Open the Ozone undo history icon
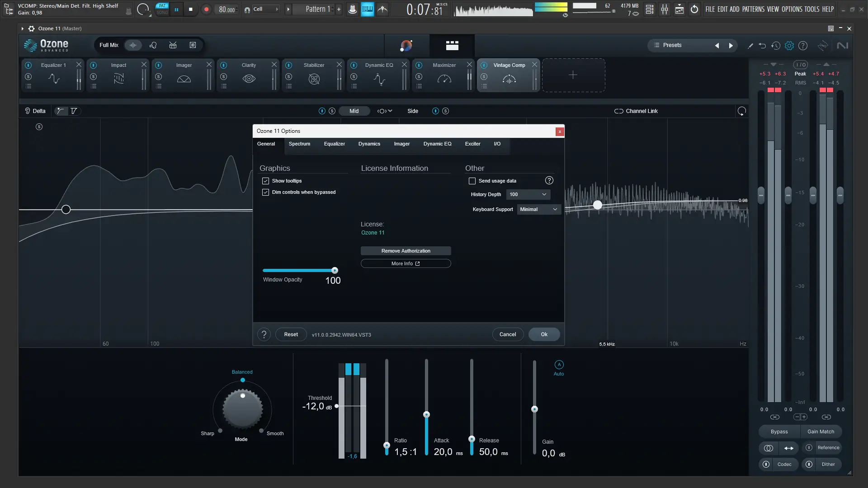868x488 pixels. click(776, 46)
